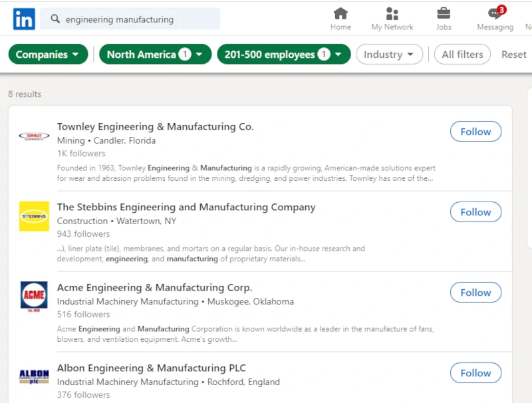Expand the North America location filter
The height and width of the screenshot is (403, 532).
click(156, 55)
